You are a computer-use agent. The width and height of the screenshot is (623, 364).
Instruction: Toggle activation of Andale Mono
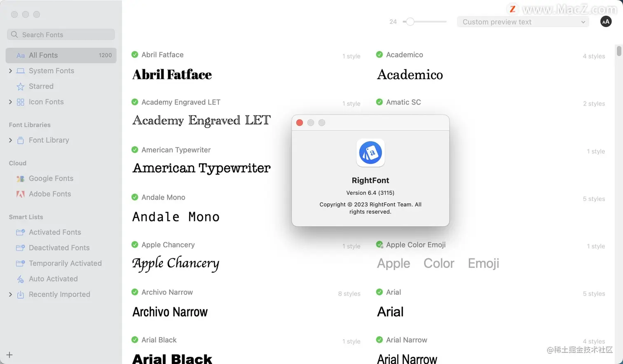(x=135, y=197)
